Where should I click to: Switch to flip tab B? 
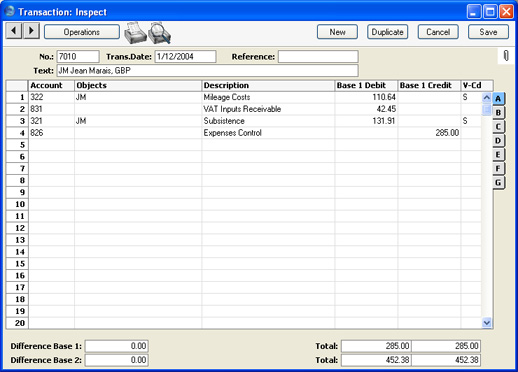(498, 113)
